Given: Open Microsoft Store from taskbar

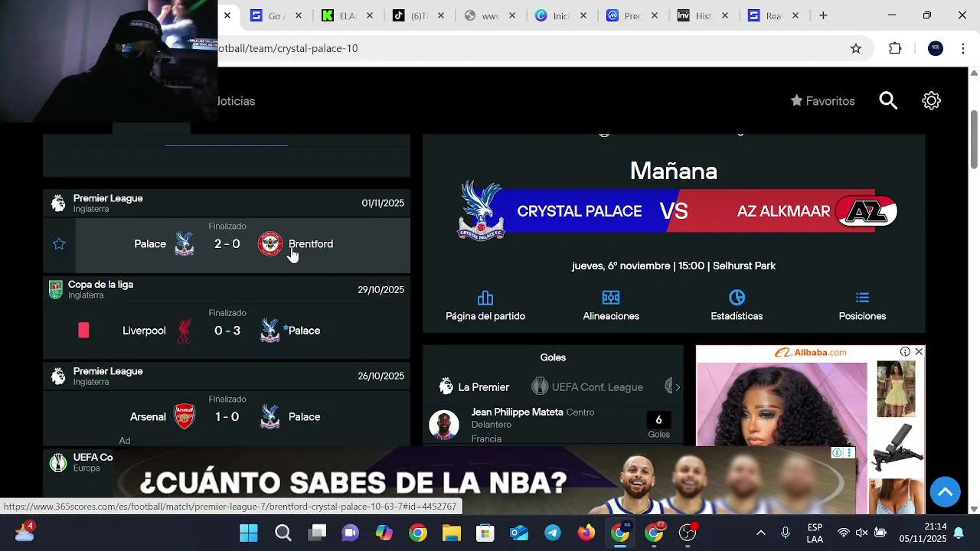Looking at the screenshot, I should (485, 533).
